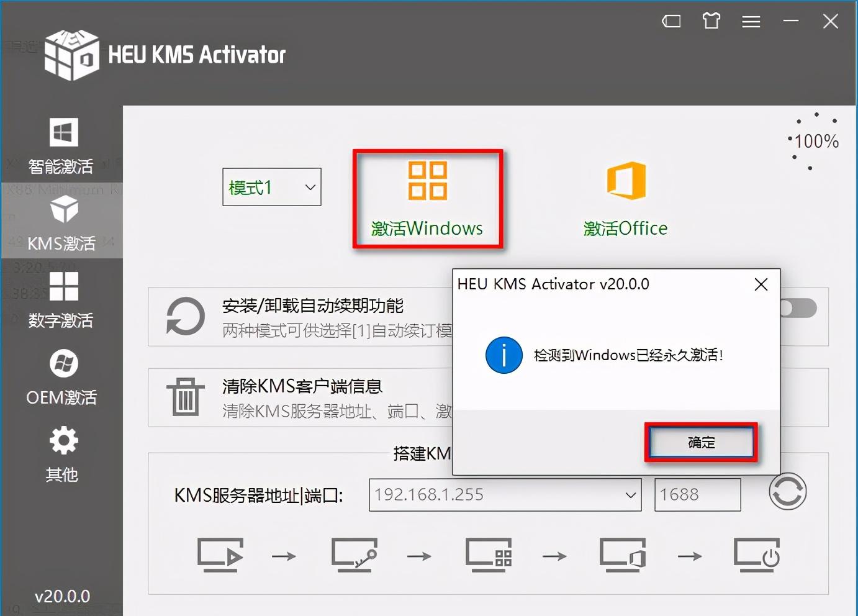The height and width of the screenshot is (616, 858).
Task: Toggle the auto-renewal switch
Action: tap(798, 308)
